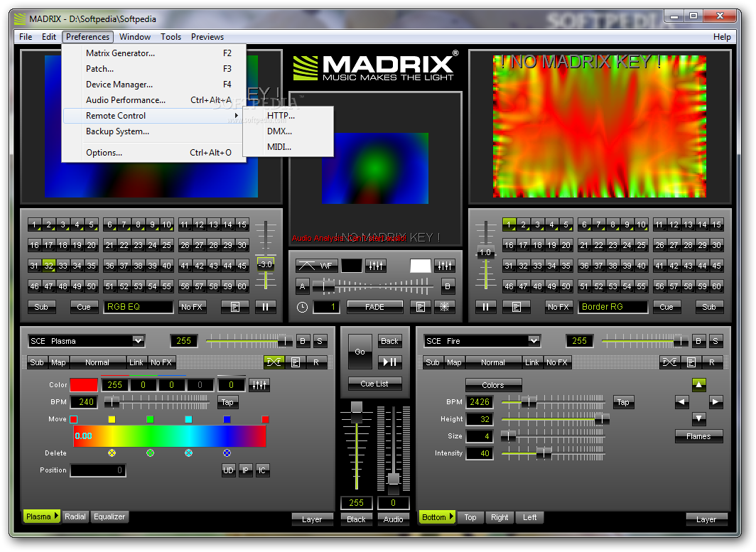The height and width of the screenshot is (552, 756).
Task: Delete the yellow gradient color marker
Action: point(112,453)
